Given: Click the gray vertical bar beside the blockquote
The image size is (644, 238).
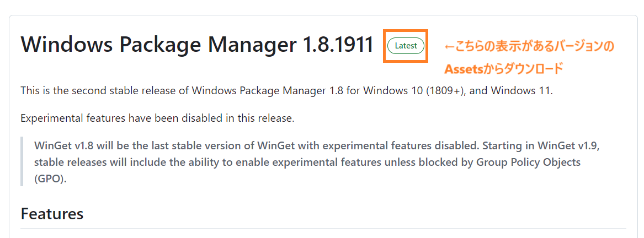Looking at the screenshot, I should pyautogui.click(x=22, y=162).
